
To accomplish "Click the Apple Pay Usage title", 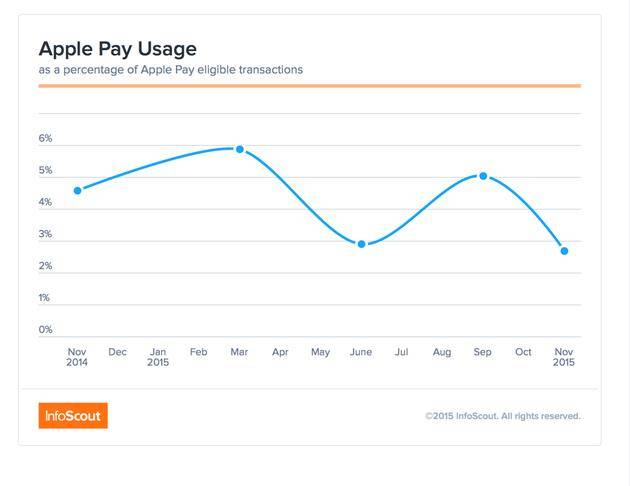I will 117,48.
